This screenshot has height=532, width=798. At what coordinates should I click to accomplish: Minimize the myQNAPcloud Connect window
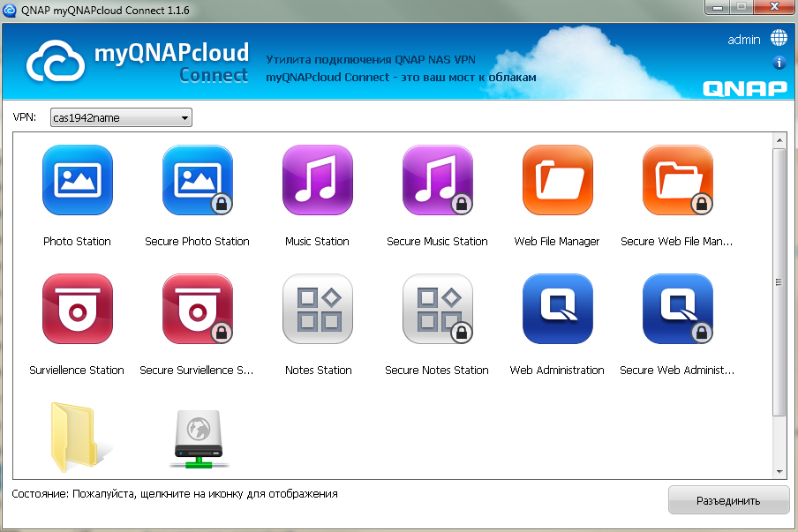click(718, 7)
